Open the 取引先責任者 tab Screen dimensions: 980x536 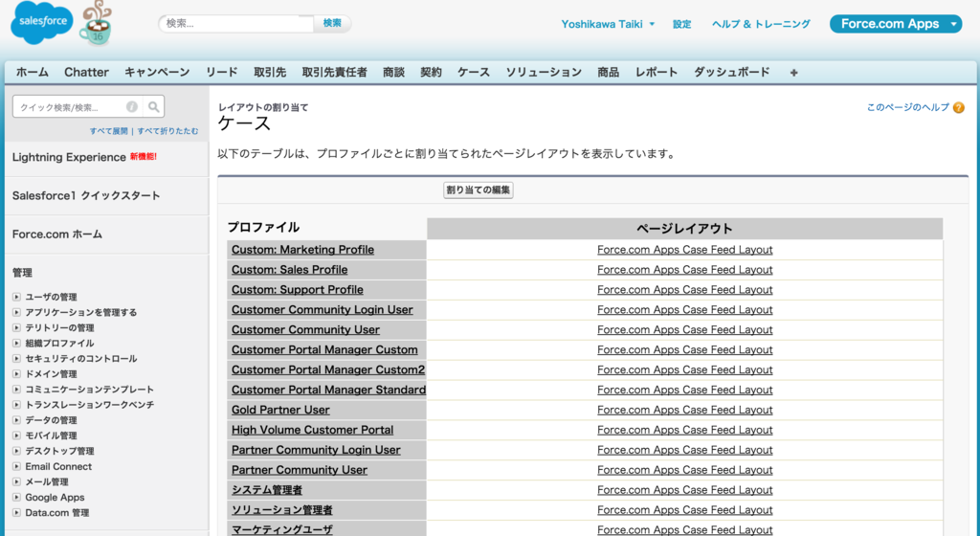point(334,73)
